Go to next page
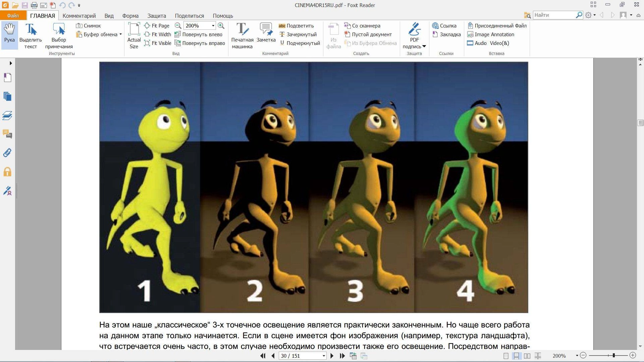 pos(332,356)
